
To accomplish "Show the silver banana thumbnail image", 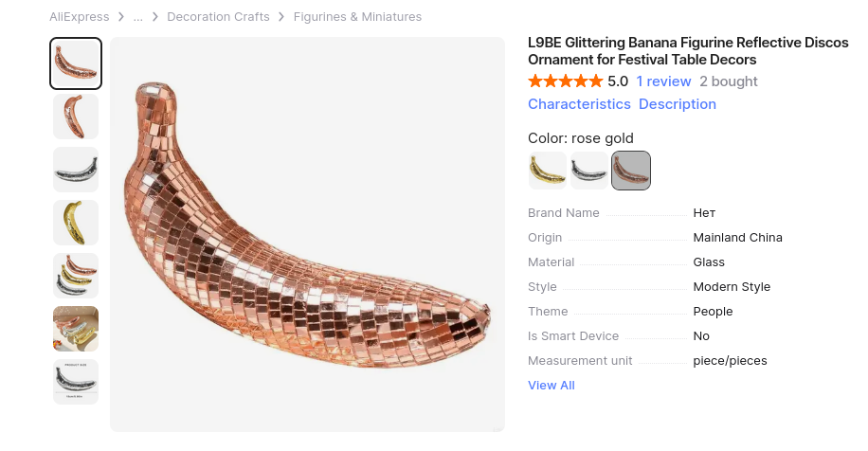I will pyautogui.click(x=76, y=170).
